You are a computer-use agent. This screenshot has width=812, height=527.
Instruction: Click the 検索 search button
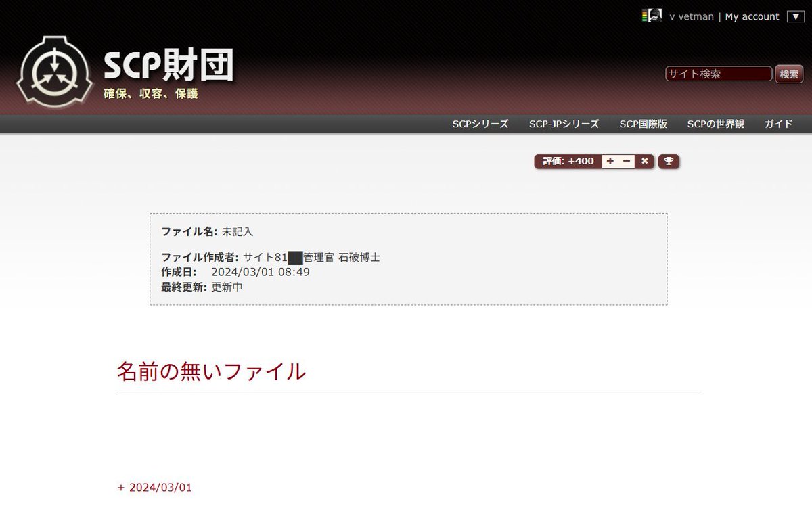(789, 74)
